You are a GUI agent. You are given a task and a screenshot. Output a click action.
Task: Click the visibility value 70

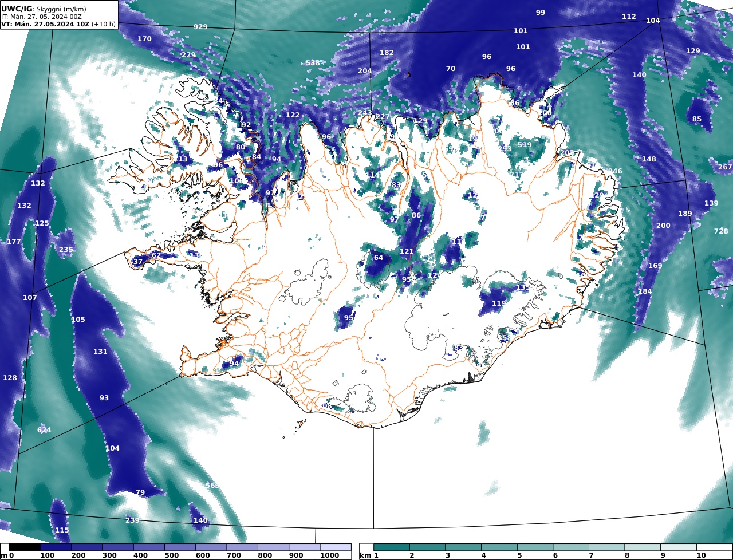pos(451,69)
